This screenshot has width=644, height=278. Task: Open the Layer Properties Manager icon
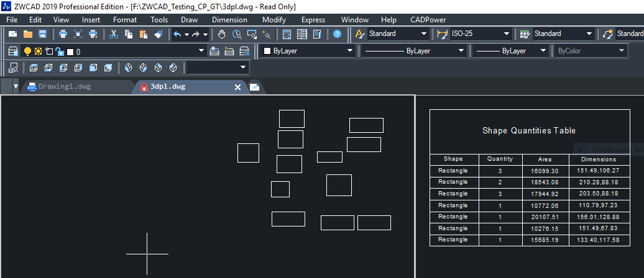(x=12, y=52)
